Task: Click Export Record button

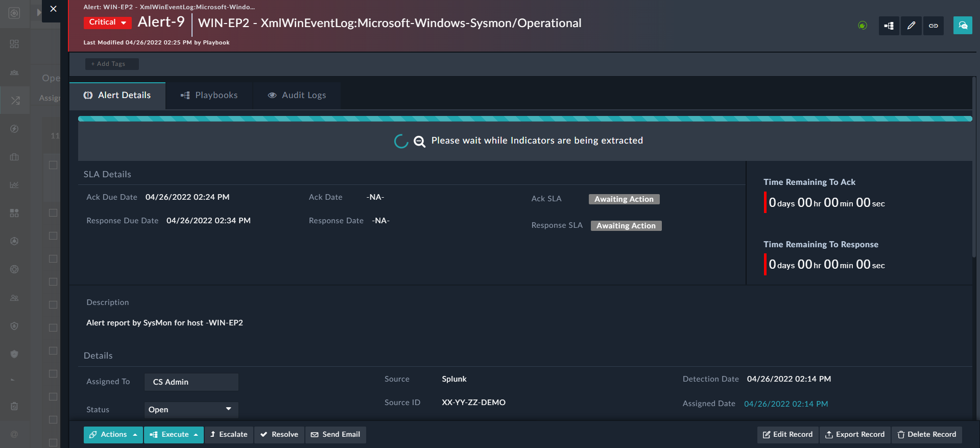Action: coord(855,435)
